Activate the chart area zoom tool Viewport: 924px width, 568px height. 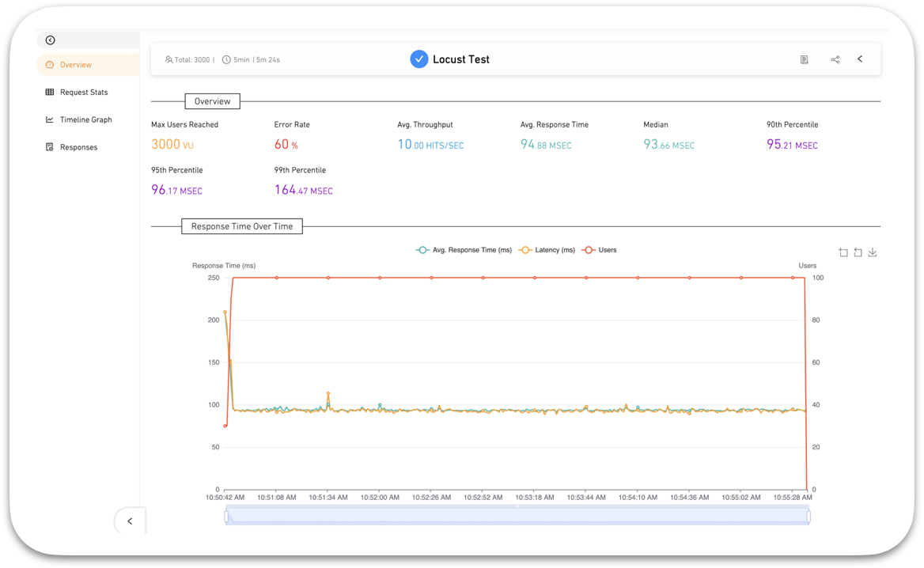(x=843, y=252)
